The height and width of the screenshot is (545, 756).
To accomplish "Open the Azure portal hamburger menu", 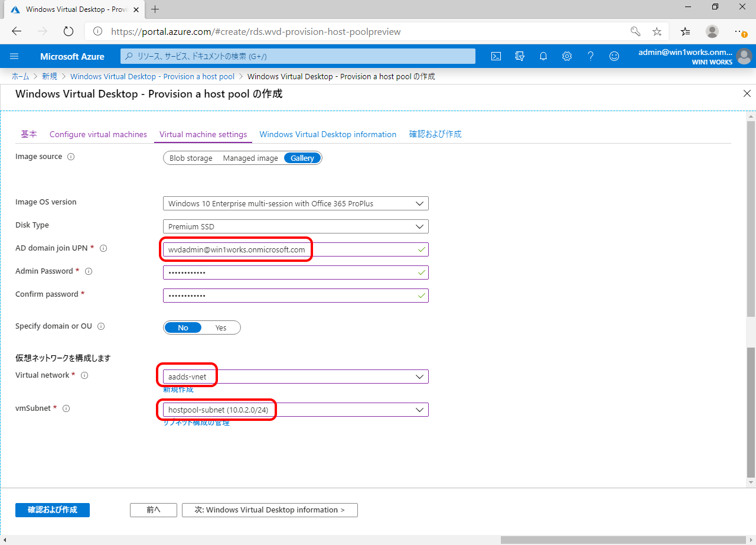I will tap(14, 56).
